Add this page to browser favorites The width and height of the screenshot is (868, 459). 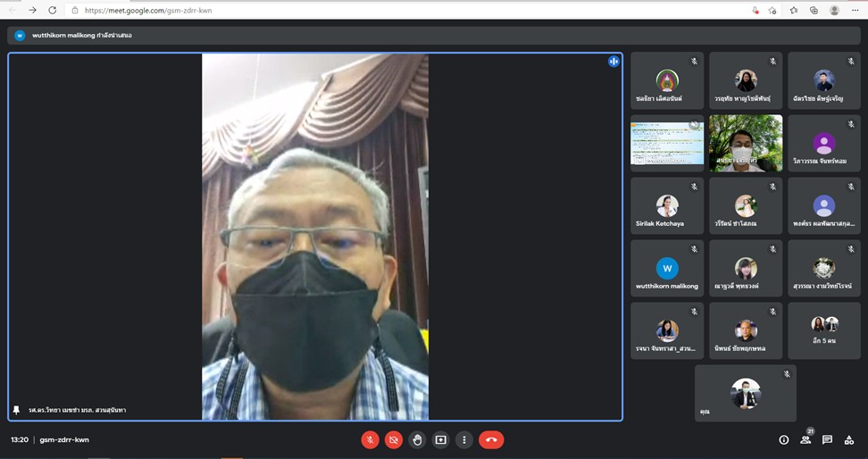(772, 10)
